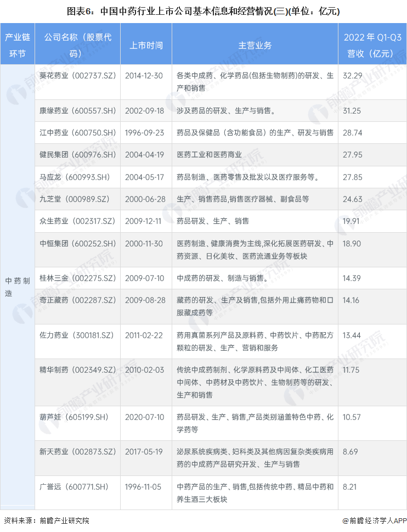Click revenue value 28.74
407x532 pixels.
[353, 133]
